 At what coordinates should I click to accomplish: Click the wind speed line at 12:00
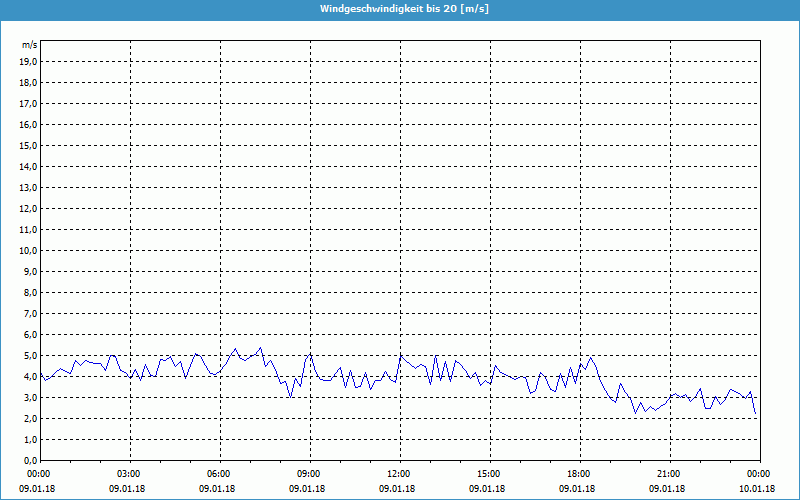point(400,356)
